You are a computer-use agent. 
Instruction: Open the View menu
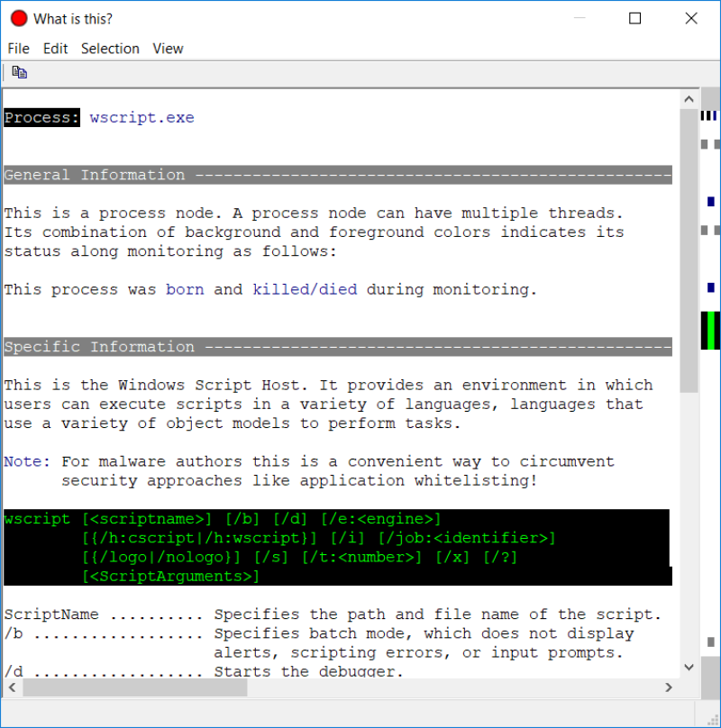pos(168,49)
